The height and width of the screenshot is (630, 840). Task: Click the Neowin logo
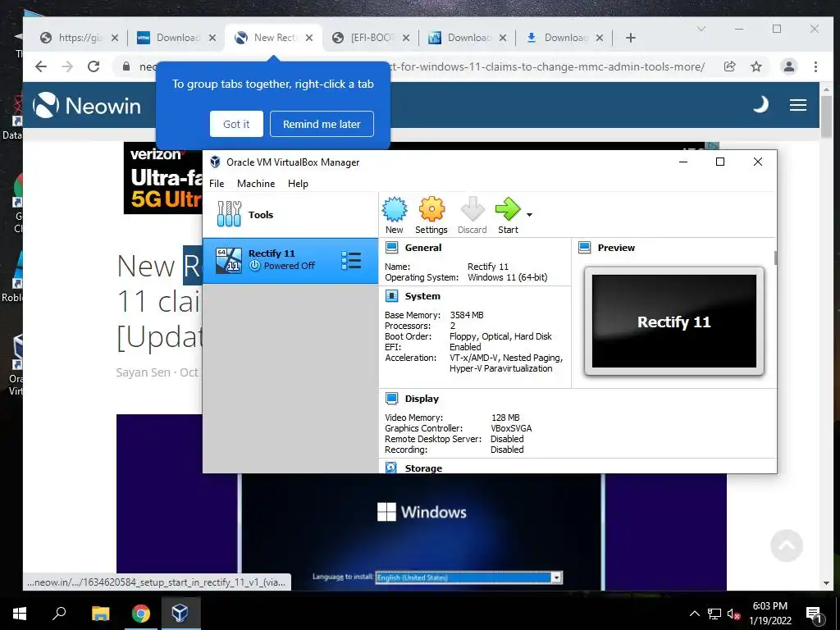click(87, 106)
